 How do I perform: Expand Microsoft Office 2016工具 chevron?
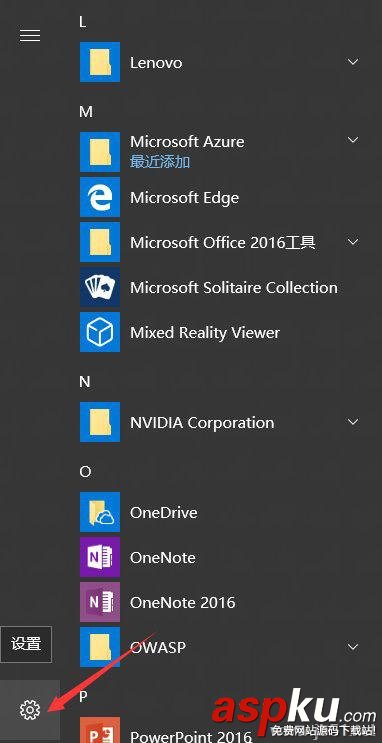pos(353,242)
